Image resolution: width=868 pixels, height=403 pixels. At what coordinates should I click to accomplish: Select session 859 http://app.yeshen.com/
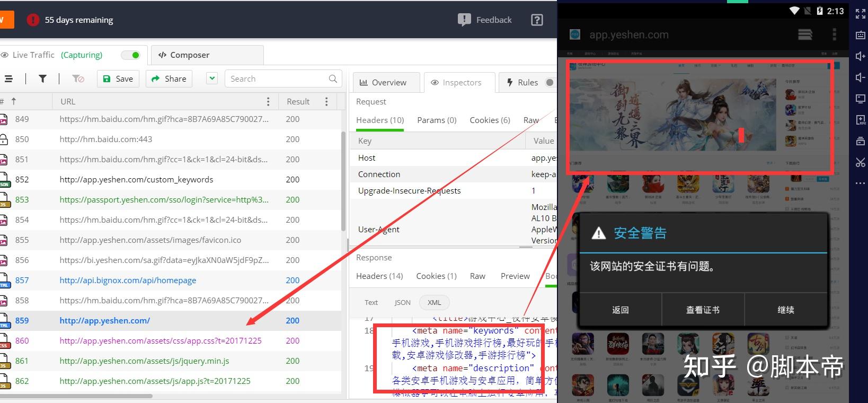[171, 321]
